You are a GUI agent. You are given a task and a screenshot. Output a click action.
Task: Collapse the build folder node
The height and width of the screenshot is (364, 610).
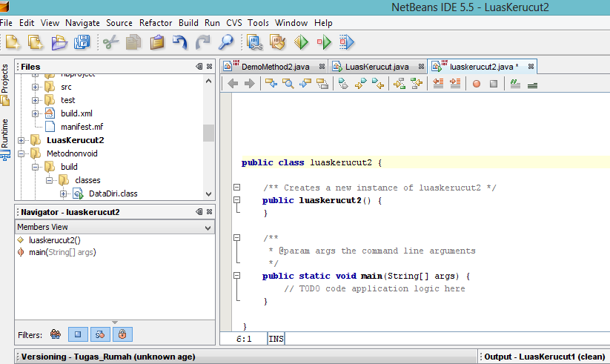coord(35,167)
